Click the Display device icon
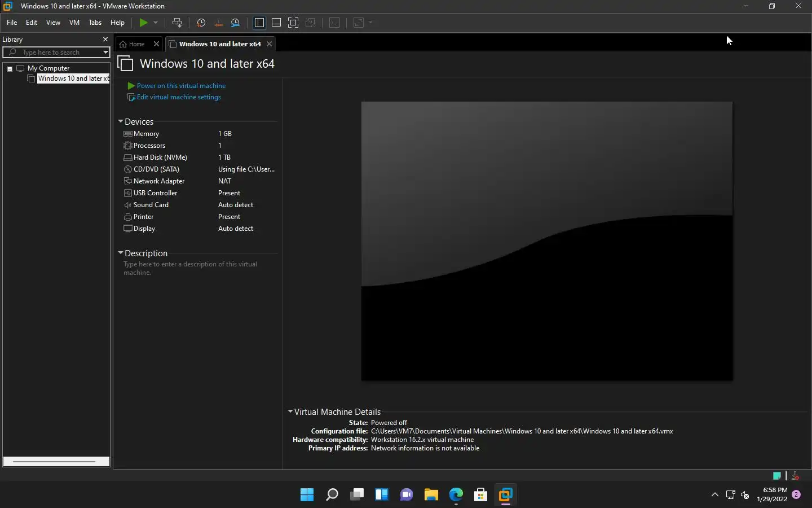 click(128, 229)
